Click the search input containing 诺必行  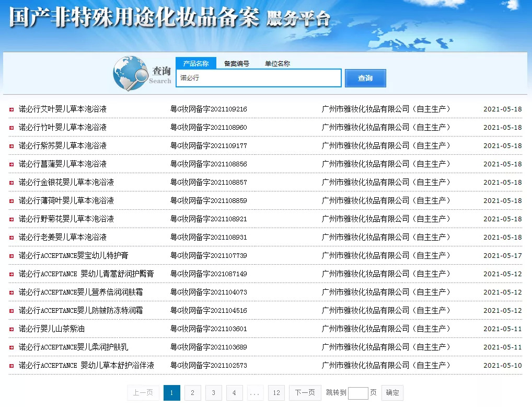259,78
